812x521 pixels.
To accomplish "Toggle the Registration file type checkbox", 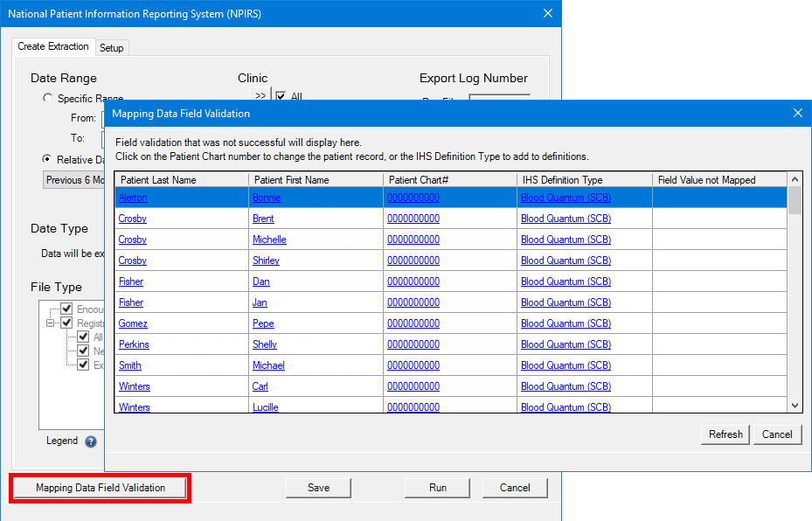I will coord(66,323).
